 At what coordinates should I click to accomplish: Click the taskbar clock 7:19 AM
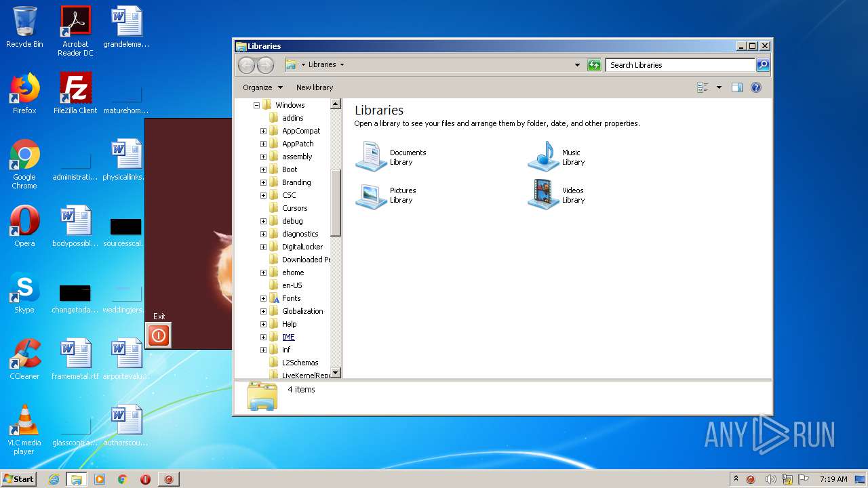pos(833,479)
